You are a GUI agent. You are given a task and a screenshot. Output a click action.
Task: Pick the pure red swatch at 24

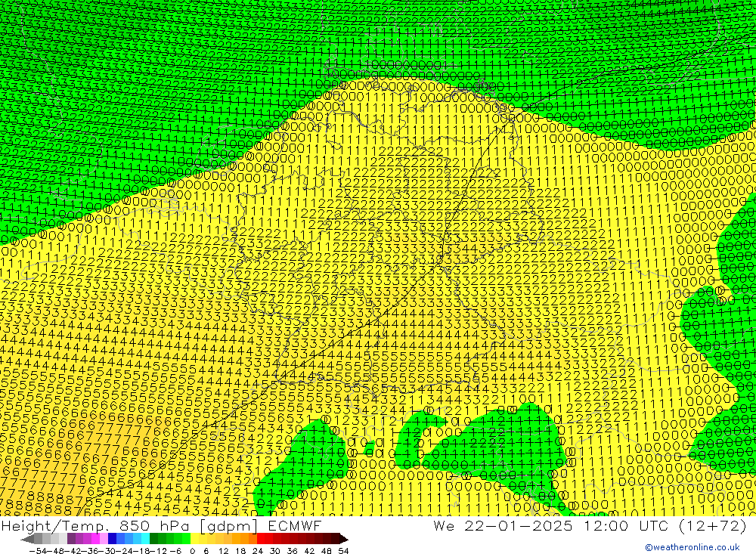(262, 539)
